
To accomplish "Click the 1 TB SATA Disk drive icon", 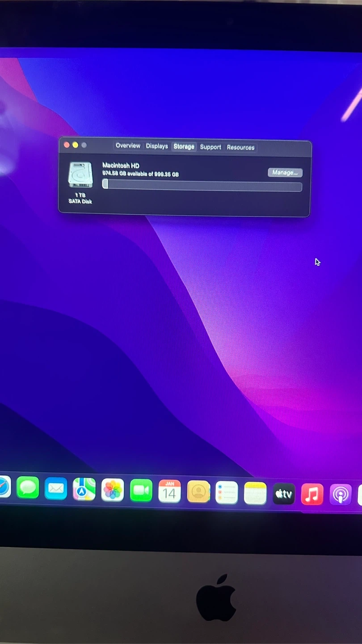I will click(x=80, y=175).
